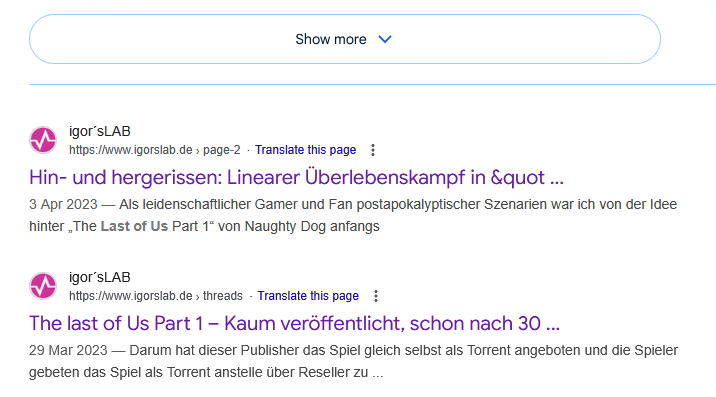
Task: Open the Hin- und hergerissen: Linearer Überlebenskampf result
Action: click(296, 177)
